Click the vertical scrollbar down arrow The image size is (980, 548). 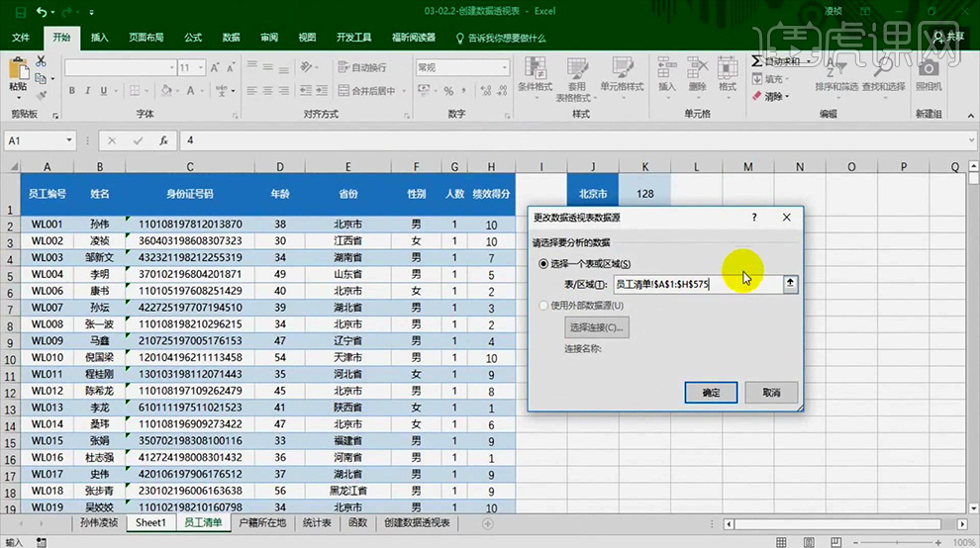973,508
